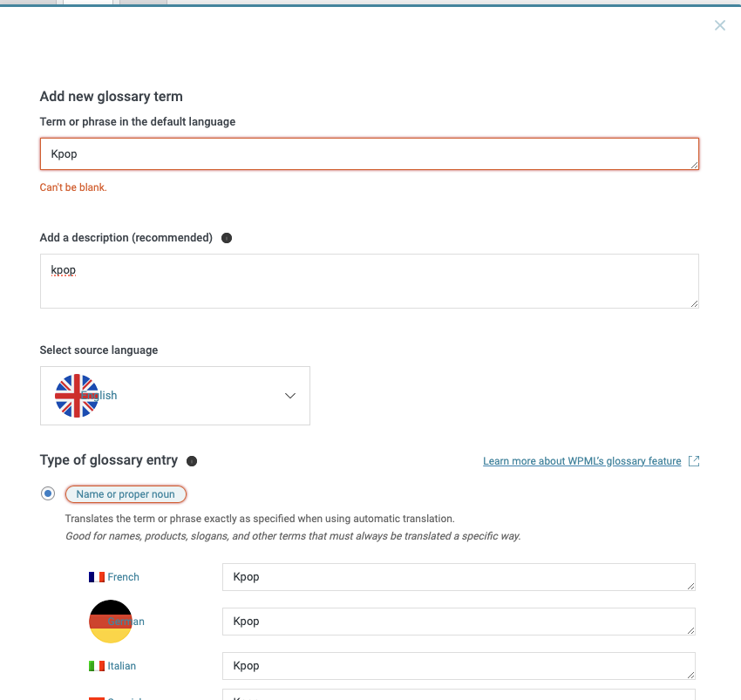Click the Name or proper noun label
741x700 pixels.
pyautogui.click(x=126, y=494)
